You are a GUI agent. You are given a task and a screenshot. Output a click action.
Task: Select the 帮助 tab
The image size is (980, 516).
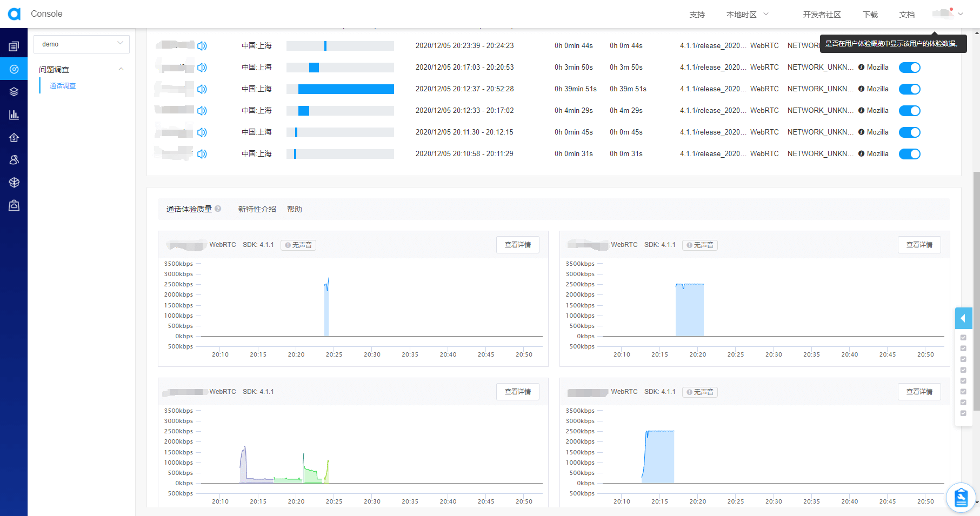pos(295,209)
